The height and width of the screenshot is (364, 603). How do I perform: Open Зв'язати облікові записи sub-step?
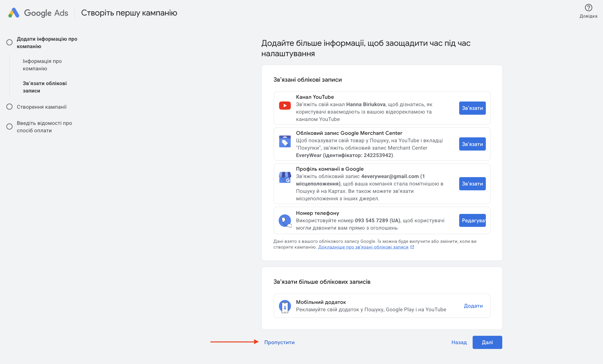(x=44, y=87)
